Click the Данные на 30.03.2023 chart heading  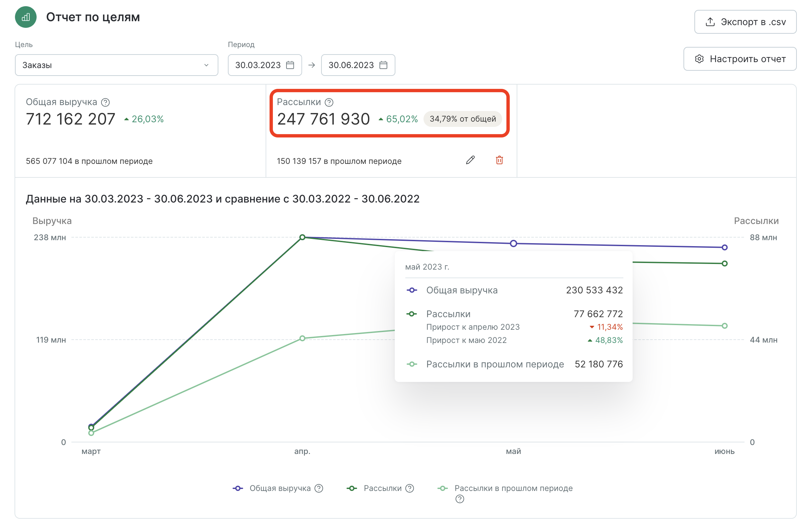click(x=222, y=198)
